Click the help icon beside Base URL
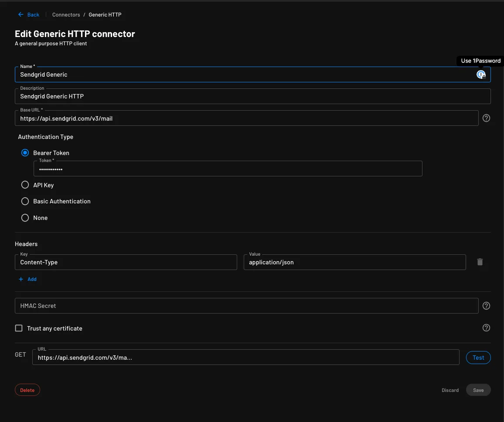The image size is (504, 422). [486, 118]
